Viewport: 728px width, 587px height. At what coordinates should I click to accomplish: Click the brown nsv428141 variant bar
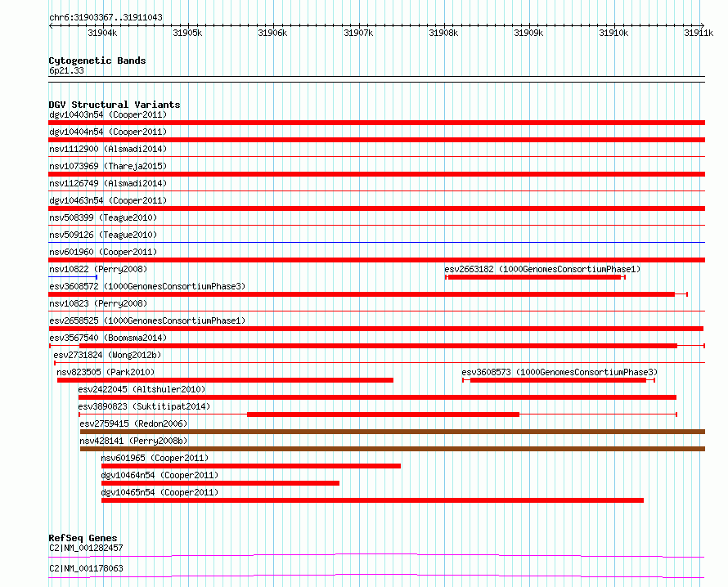[x=393, y=449]
